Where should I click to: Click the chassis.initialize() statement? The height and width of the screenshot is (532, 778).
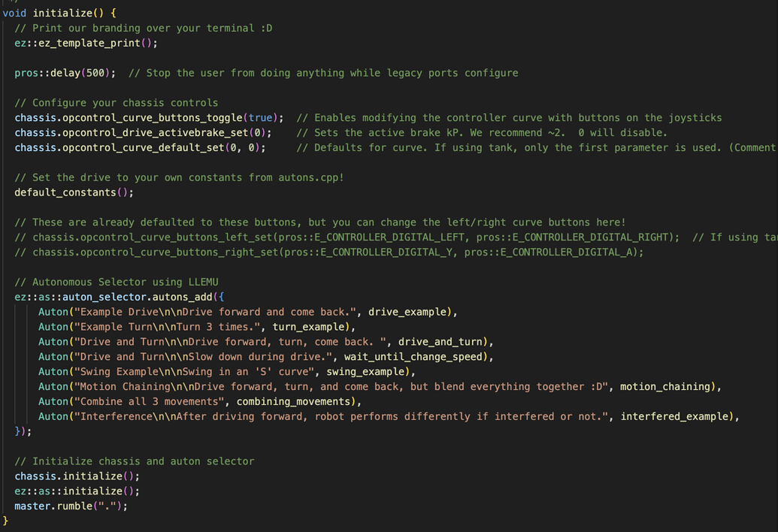[x=76, y=476]
